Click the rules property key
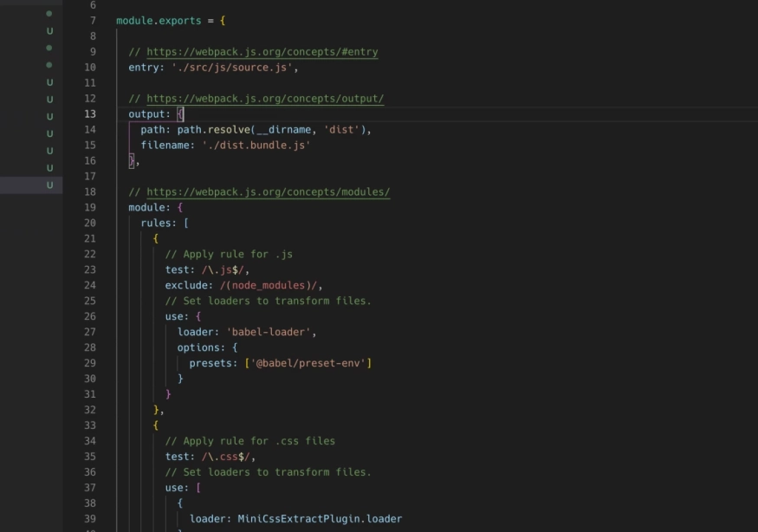758x532 pixels. (156, 224)
